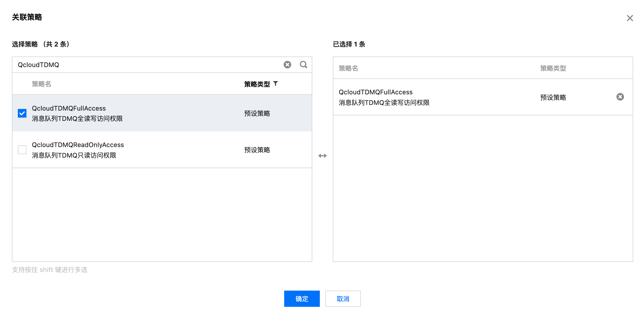This screenshot has width=644, height=319.
Task: Clear the QcloudTDMQ search text
Action: 287,65
